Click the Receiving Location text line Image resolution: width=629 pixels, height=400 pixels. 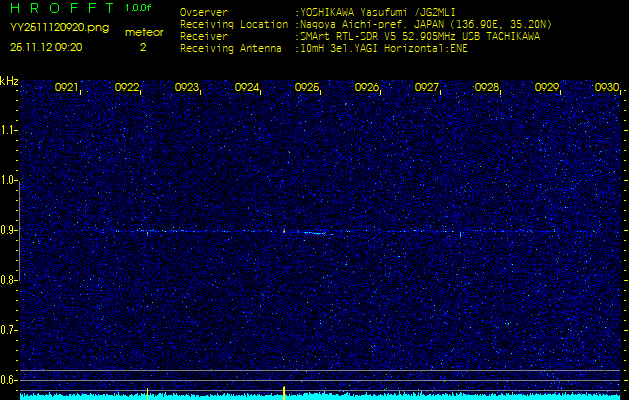click(x=360, y=24)
